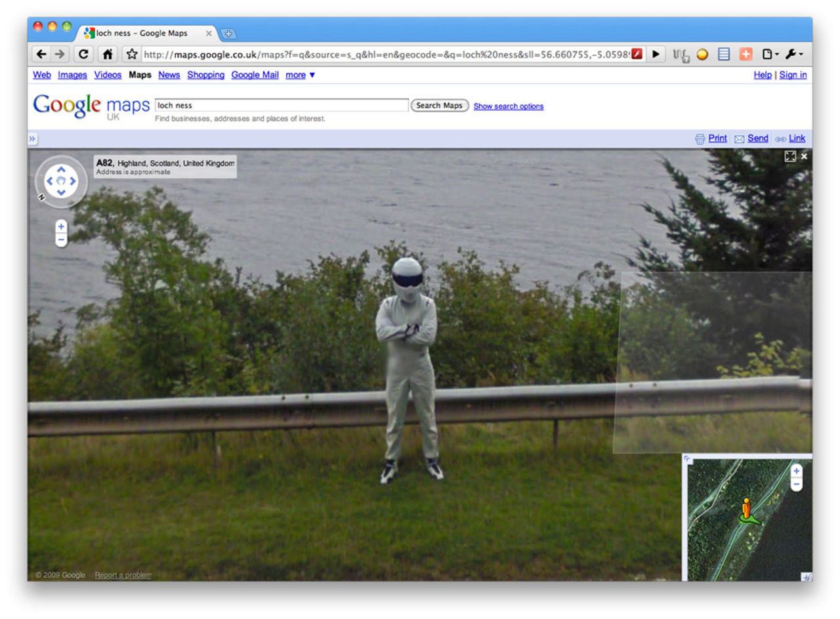Copy the map link using the Link icon

coord(781,138)
